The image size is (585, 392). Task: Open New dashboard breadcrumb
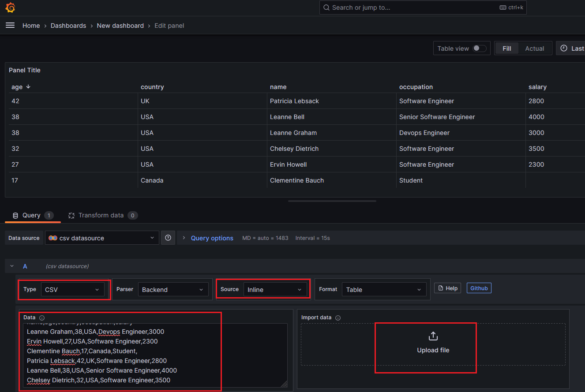point(120,26)
